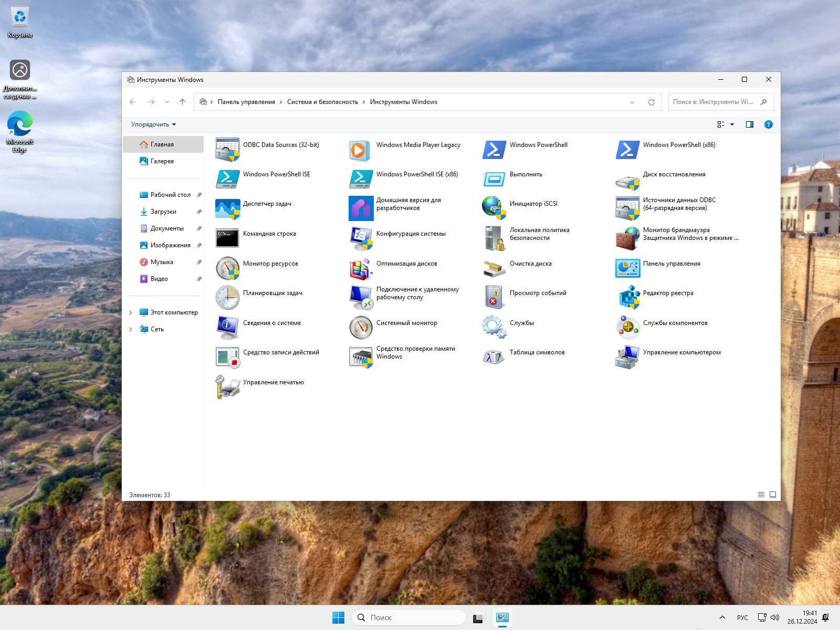840x630 pixels.
Task: Toggle the preview pane button
Action: tap(750, 124)
